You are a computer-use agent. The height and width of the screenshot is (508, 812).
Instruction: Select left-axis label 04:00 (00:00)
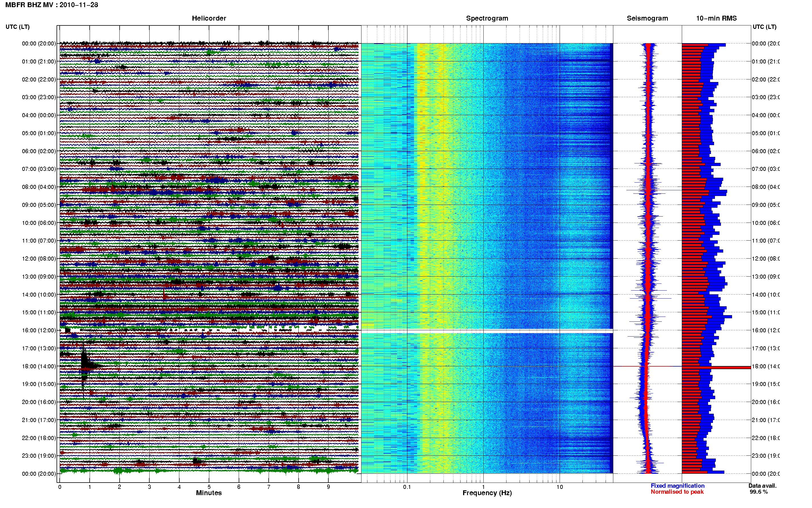point(39,115)
